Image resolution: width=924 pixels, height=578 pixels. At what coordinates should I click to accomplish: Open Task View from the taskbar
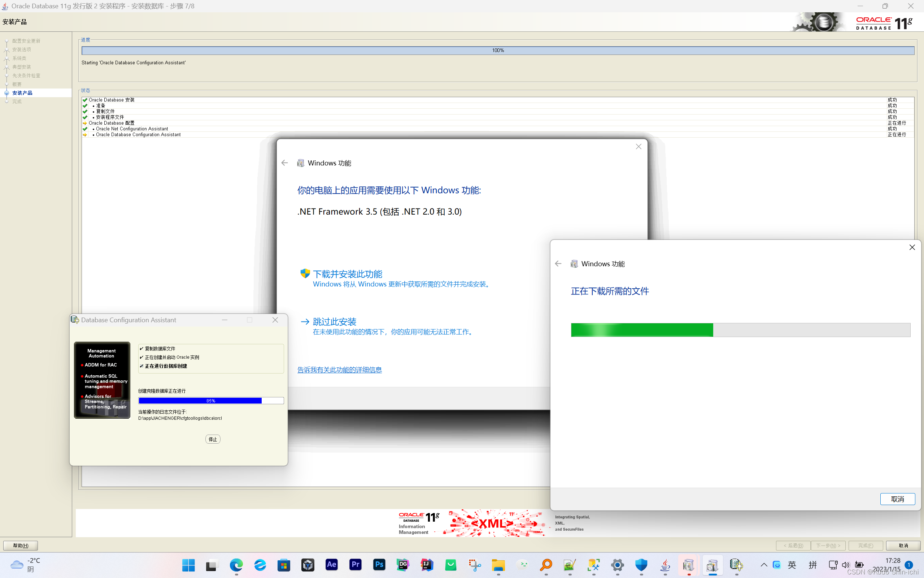click(212, 565)
